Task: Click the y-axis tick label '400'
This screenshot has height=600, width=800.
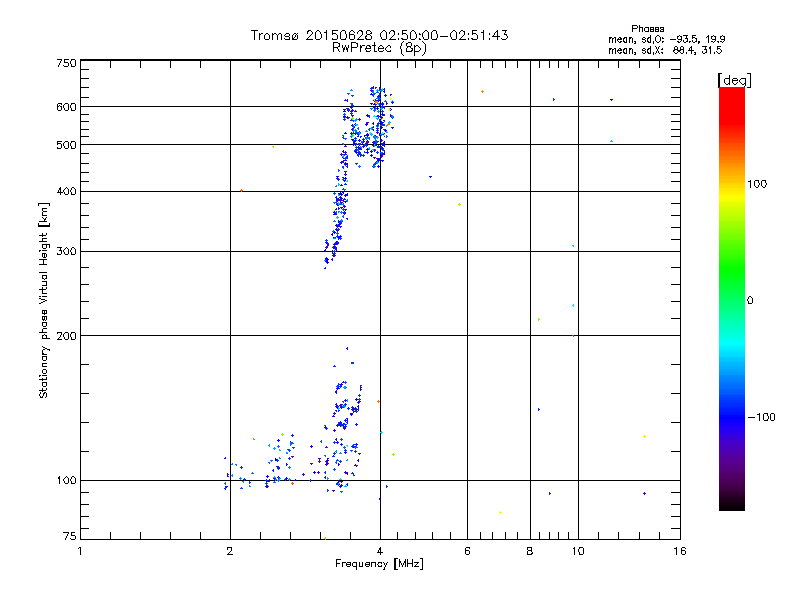Action: [66, 192]
